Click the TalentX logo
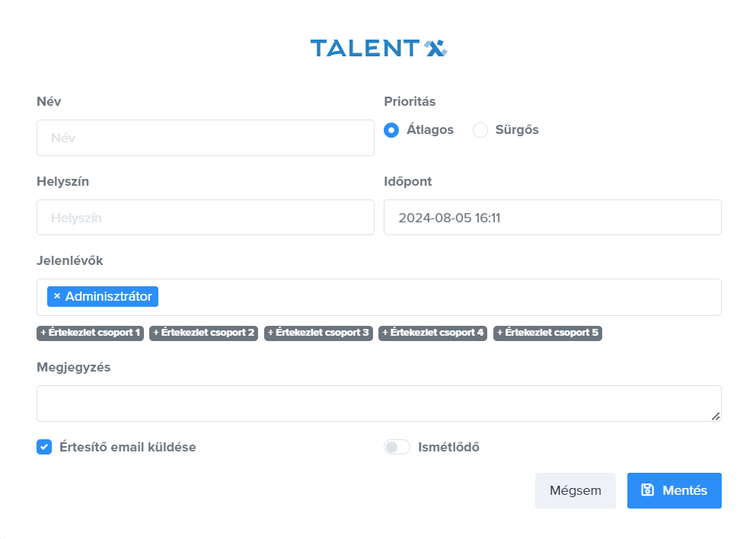The image size is (756, 539). click(378, 49)
